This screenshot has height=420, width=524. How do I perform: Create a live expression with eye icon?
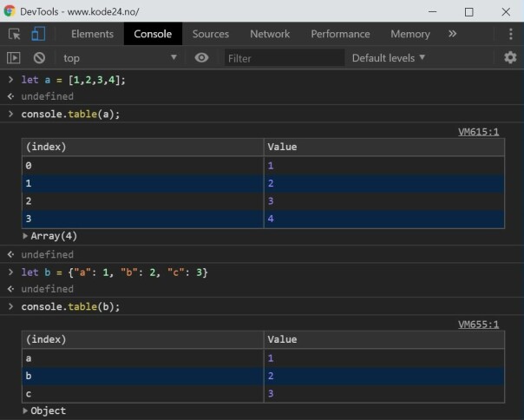[x=201, y=57]
